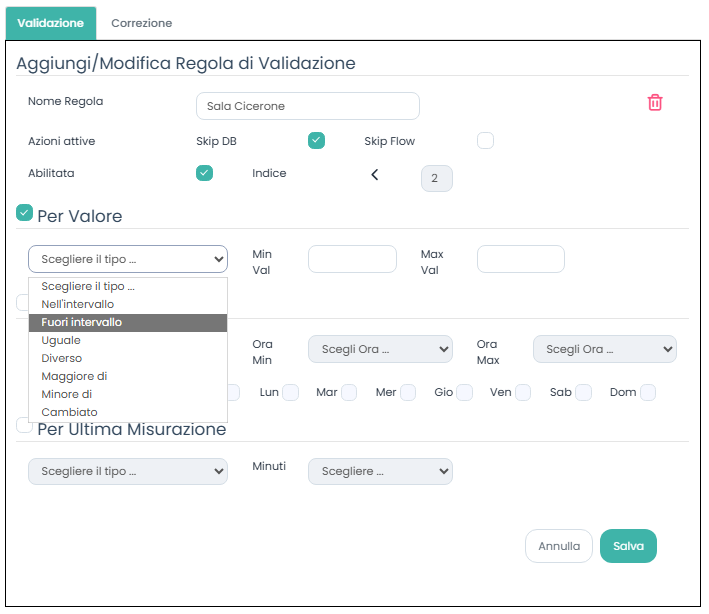
Task: Switch to the Correzione tab
Action: (141, 23)
